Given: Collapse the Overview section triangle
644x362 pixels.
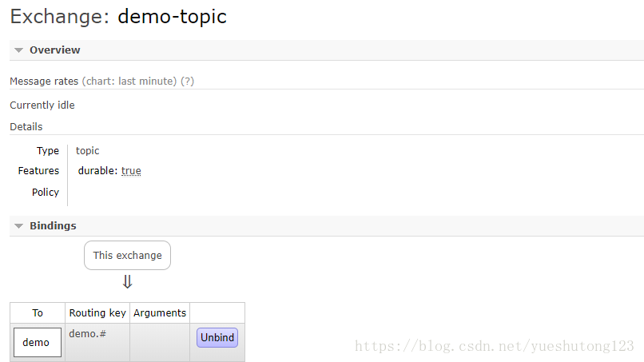Looking at the screenshot, I should coord(18,50).
